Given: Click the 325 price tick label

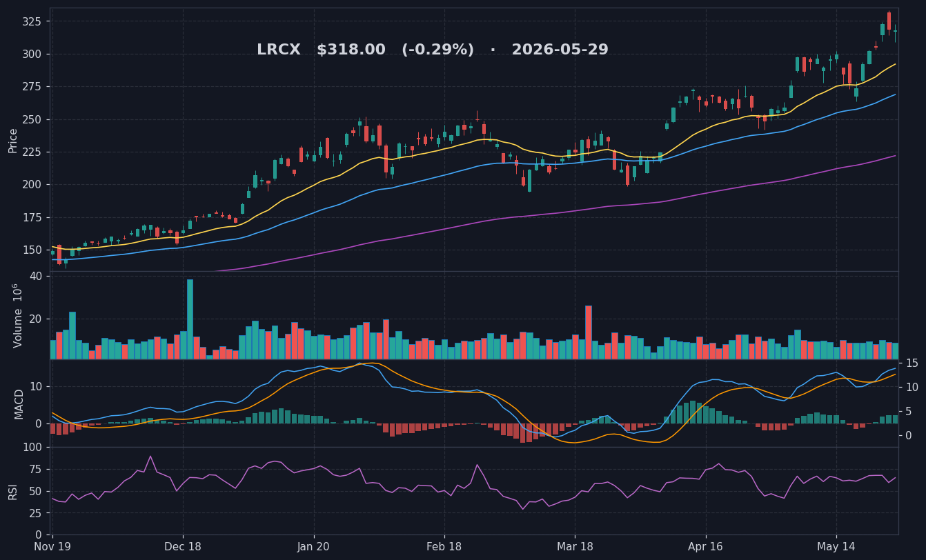Looking at the screenshot, I should 32,21.
